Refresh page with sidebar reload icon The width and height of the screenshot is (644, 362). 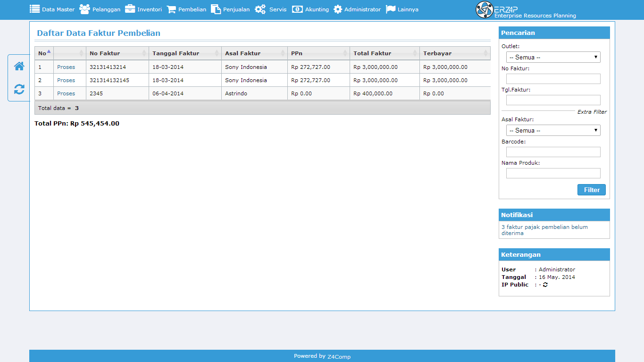pos(19,89)
